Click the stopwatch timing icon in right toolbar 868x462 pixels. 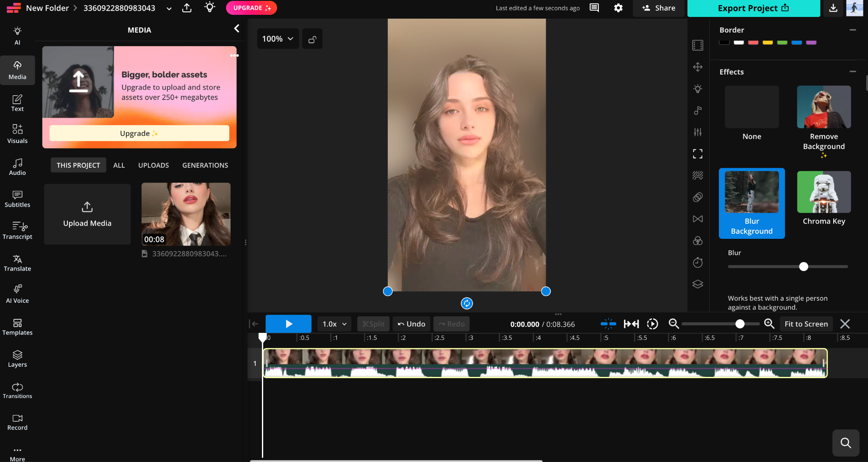pos(698,263)
